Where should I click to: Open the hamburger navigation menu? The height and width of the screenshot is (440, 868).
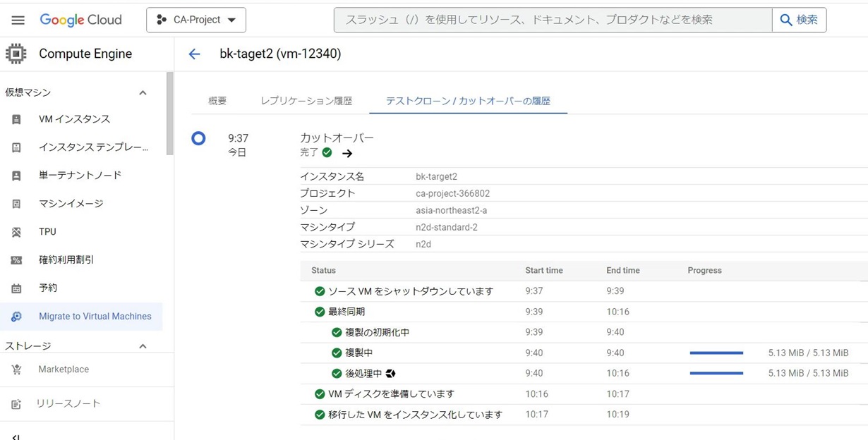pyautogui.click(x=18, y=20)
